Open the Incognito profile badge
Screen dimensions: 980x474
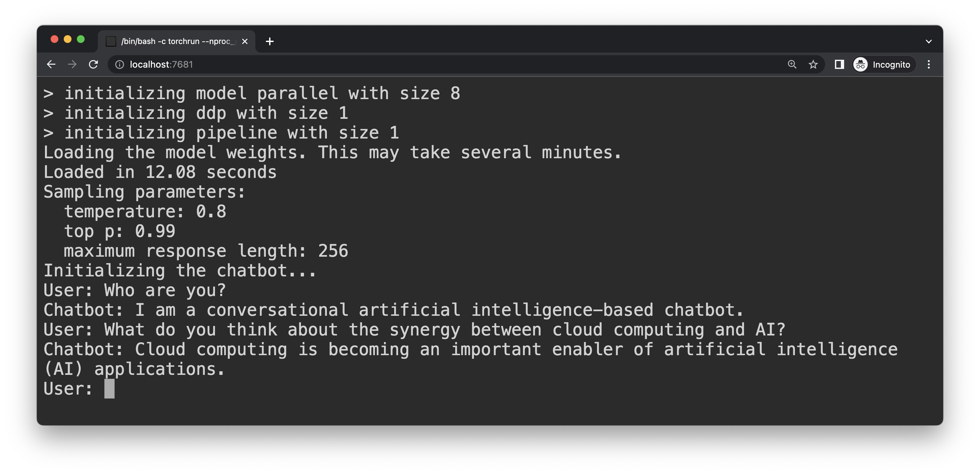click(x=883, y=64)
